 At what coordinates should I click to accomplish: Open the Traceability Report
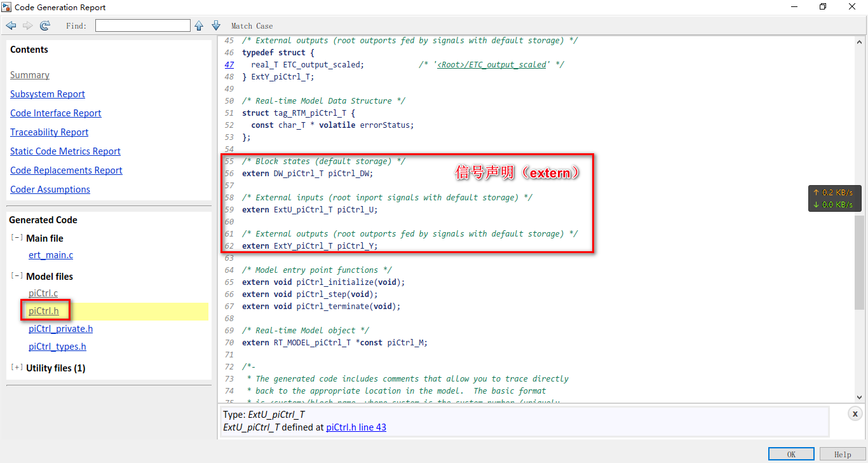[x=49, y=132]
